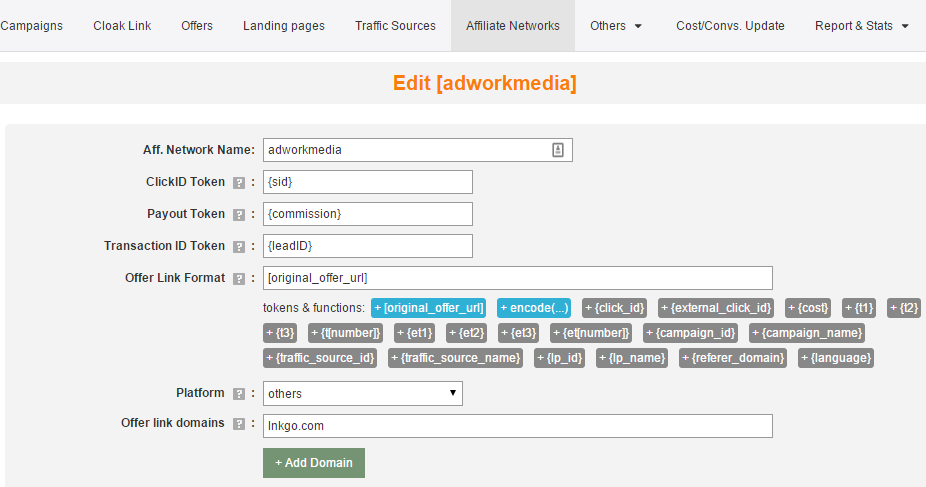The height and width of the screenshot is (487, 926).
Task: Select Affiliate Networks tab
Action: click(x=513, y=26)
